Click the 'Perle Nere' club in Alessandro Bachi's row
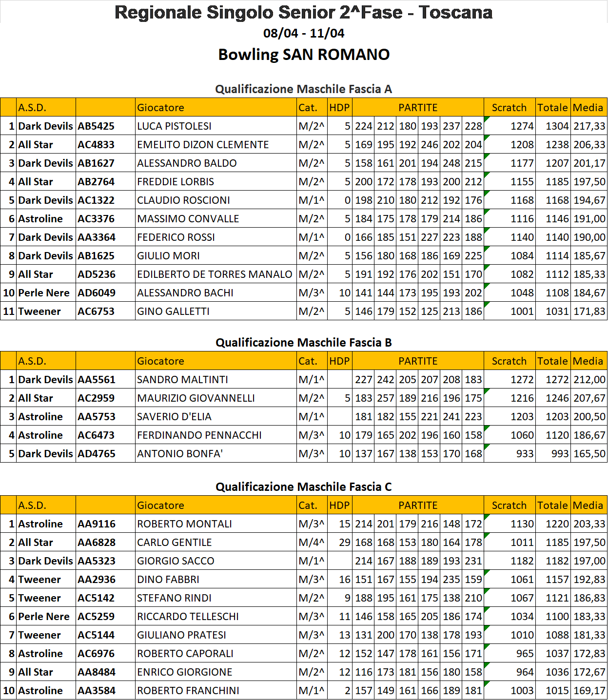The width and height of the screenshot is (608, 700). [x=44, y=293]
